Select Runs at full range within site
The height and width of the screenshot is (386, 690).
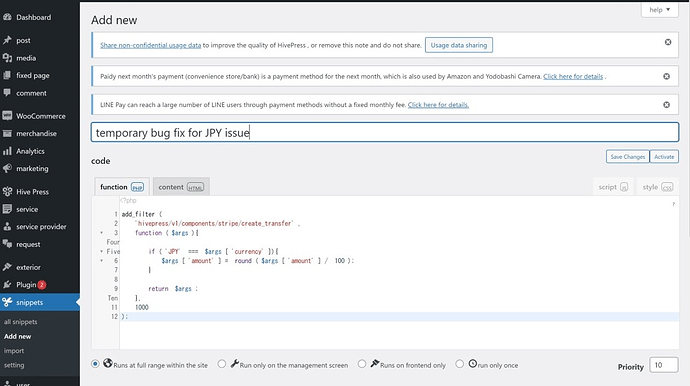tap(95, 364)
